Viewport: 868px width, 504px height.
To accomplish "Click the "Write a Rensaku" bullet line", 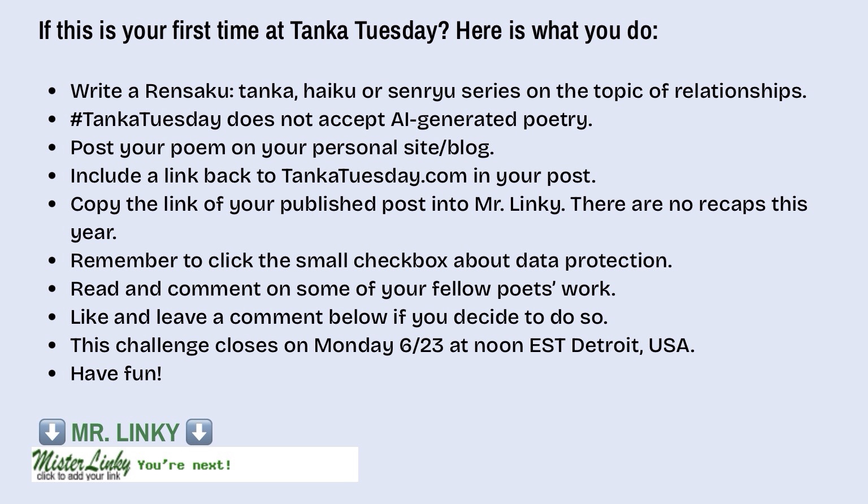I will (438, 91).
